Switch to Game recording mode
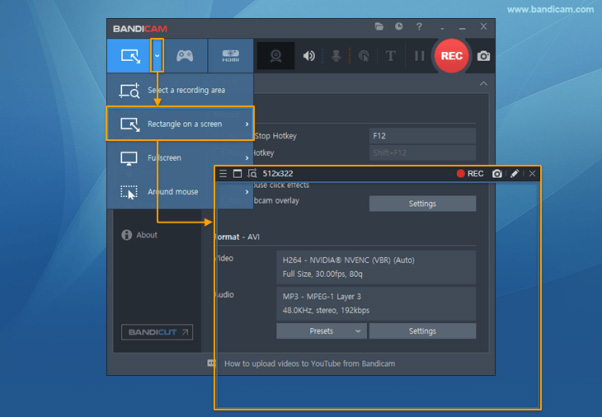The width and height of the screenshot is (602, 418). tap(185, 56)
